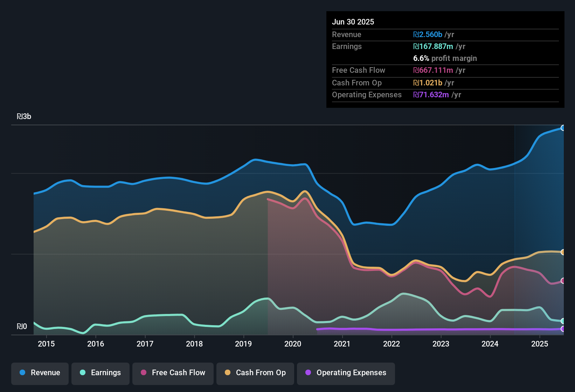
Task: Collapse the Cash From Op legend entry
Action: click(255, 373)
